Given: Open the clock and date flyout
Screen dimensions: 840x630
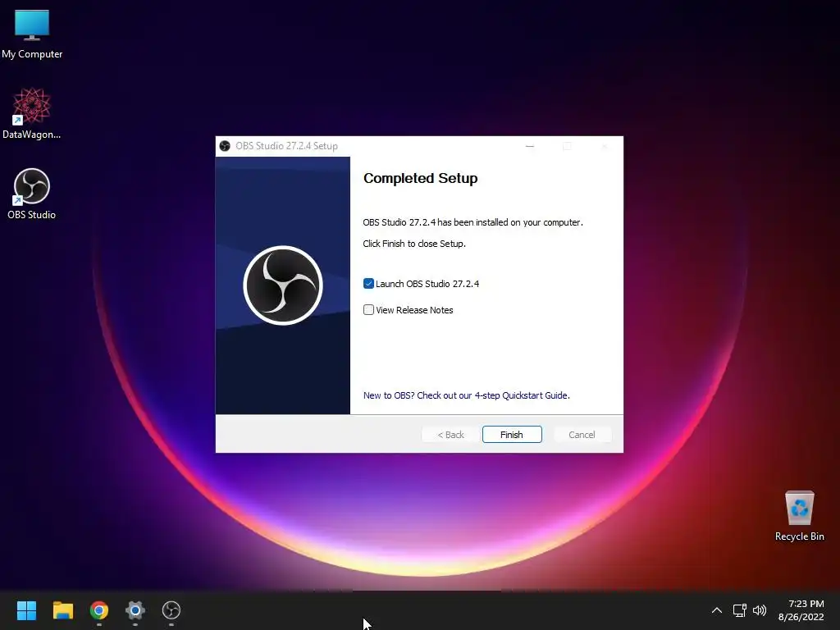Looking at the screenshot, I should pyautogui.click(x=801, y=610).
